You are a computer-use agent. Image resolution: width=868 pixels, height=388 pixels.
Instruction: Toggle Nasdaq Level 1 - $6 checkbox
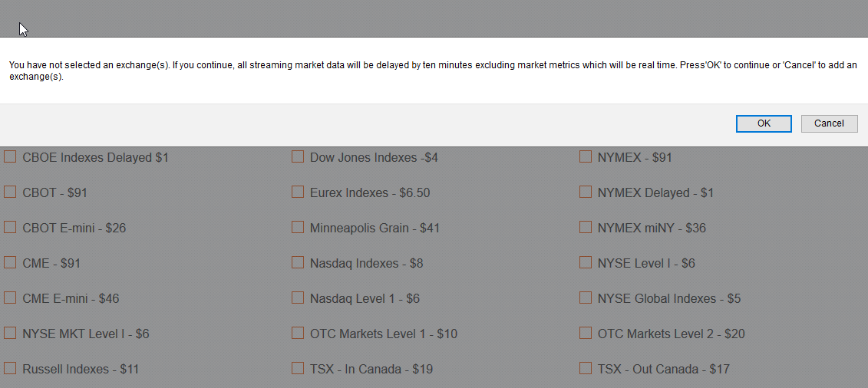click(298, 298)
